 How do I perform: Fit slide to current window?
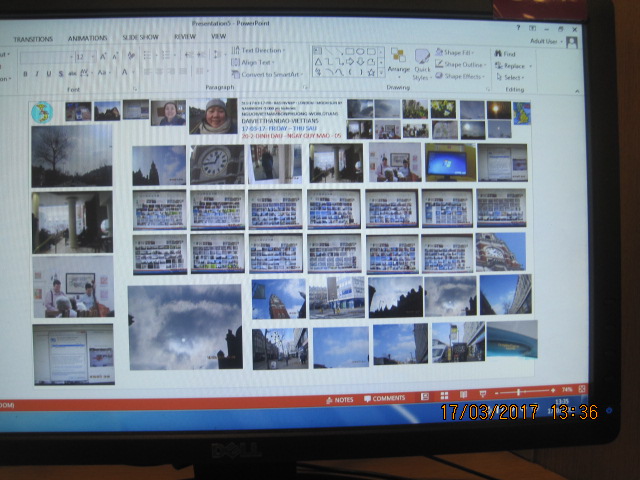click(x=582, y=389)
